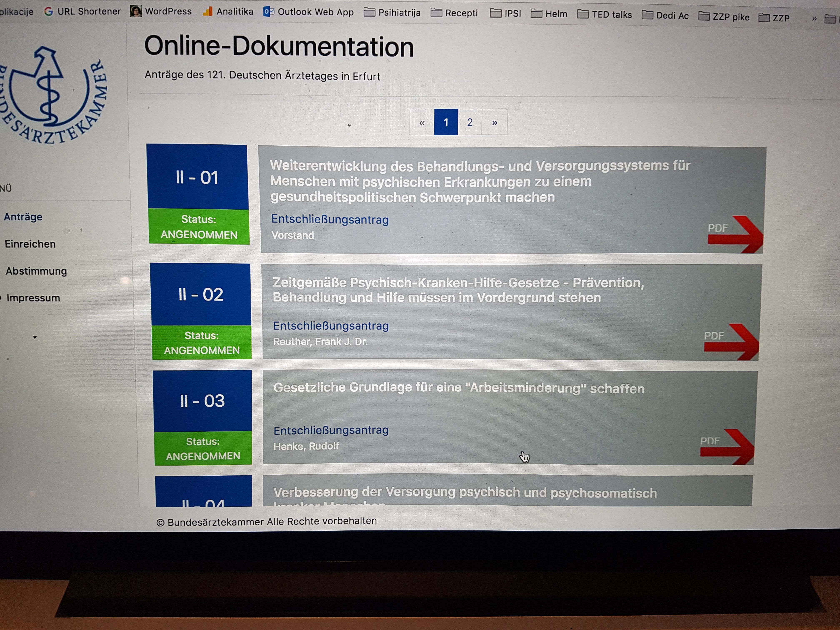The width and height of the screenshot is (840, 630).
Task: Open the WordPress bookmark
Action: pyautogui.click(x=161, y=11)
